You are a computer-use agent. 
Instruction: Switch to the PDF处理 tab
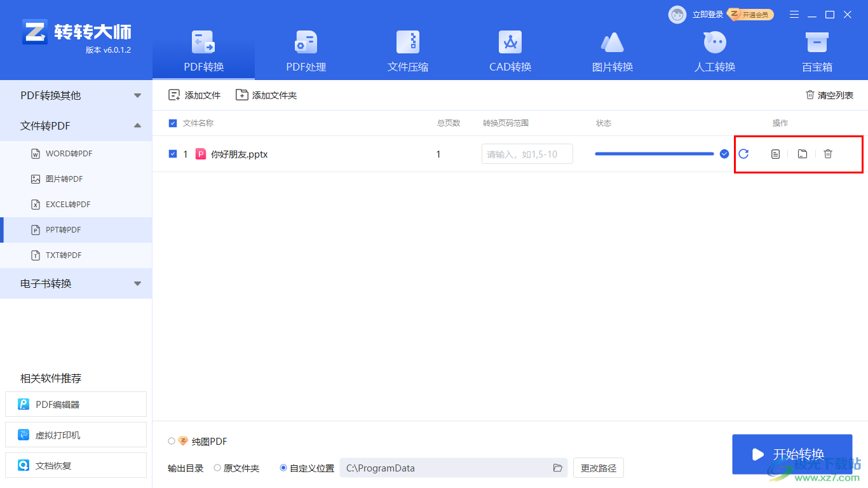[x=306, y=51]
